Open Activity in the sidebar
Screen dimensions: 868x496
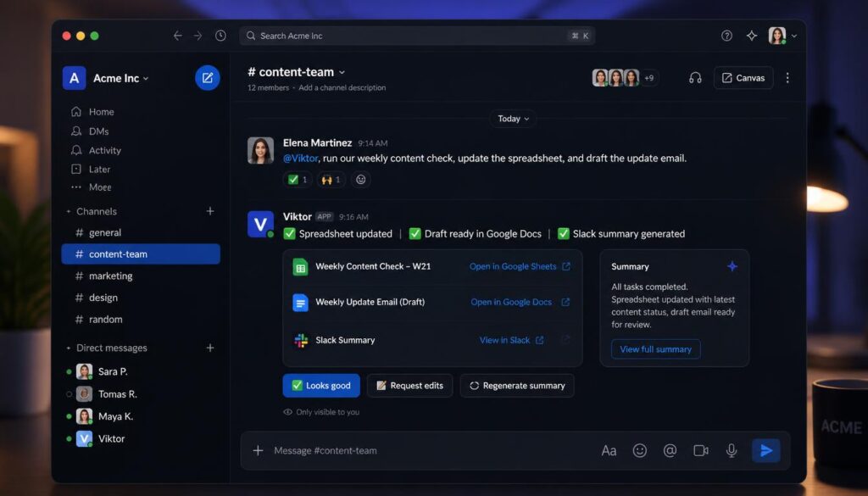(96, 150)
